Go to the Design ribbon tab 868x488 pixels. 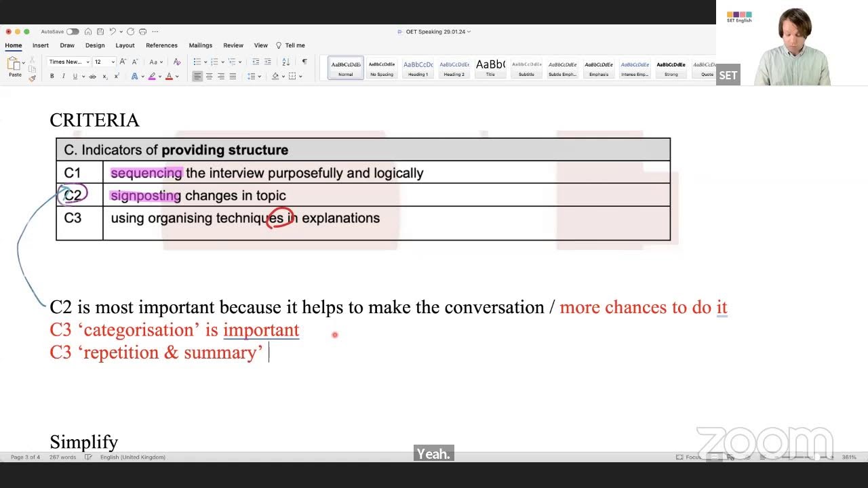click(95, 45)
